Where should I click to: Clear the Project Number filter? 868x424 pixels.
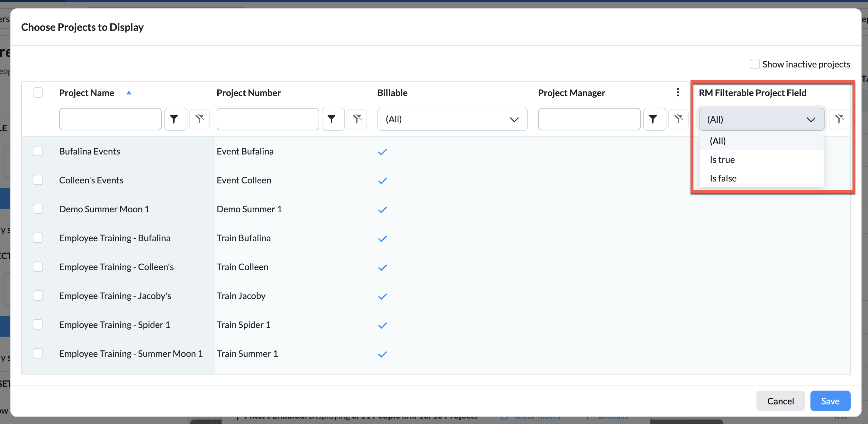[357, 119]
